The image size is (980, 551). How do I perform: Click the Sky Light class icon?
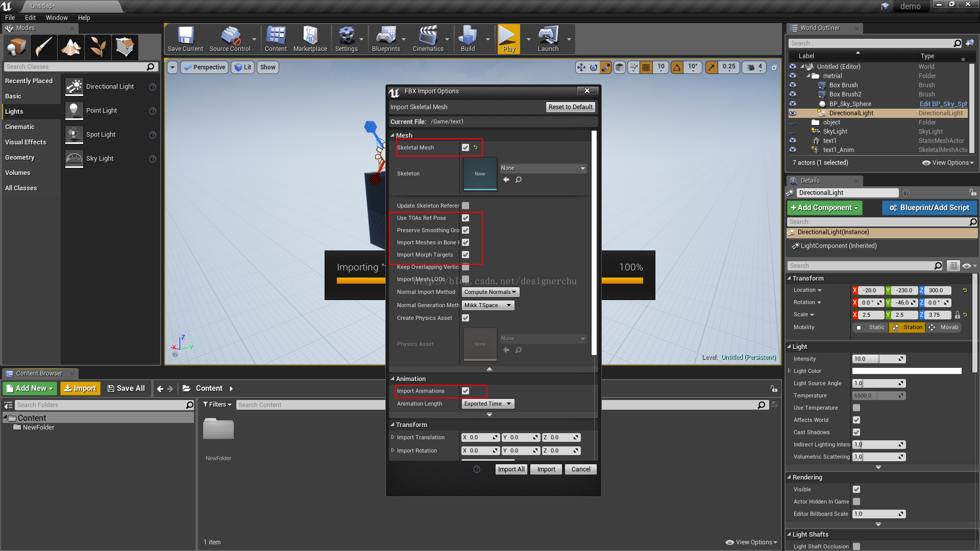pos(74,159)
